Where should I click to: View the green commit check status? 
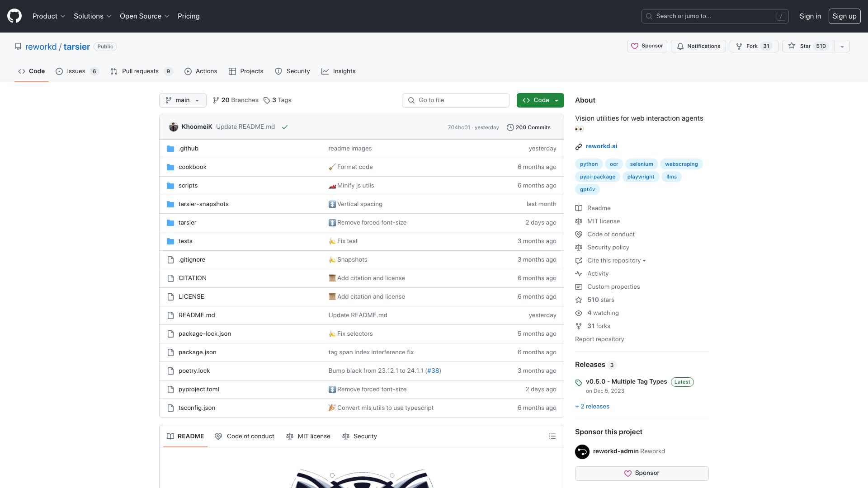pyautogui.click(x=285, y=127)
